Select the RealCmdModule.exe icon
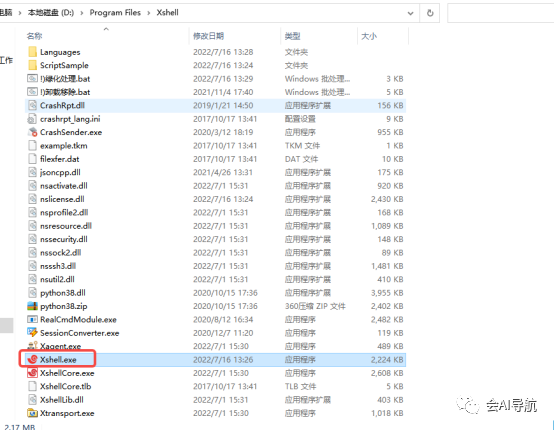The image size is (554, 430). click(x=33, y=319)
